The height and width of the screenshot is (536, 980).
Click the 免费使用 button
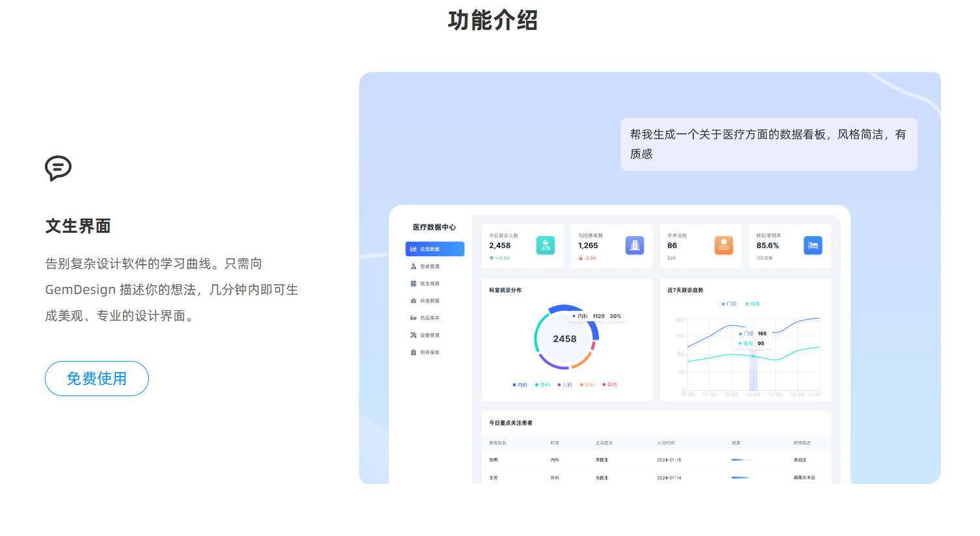97,379
